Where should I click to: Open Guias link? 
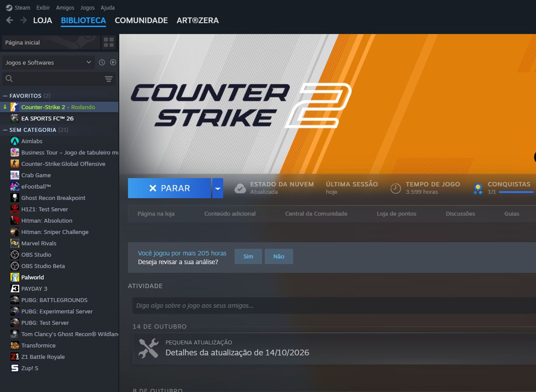click(x=512, y=213)
